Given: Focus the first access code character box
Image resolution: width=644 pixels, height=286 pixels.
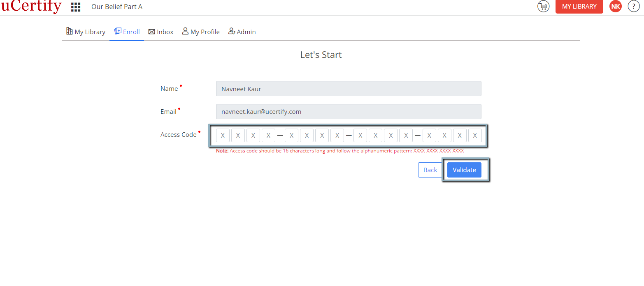Looking at the screenshot, I should pos(223,135).
